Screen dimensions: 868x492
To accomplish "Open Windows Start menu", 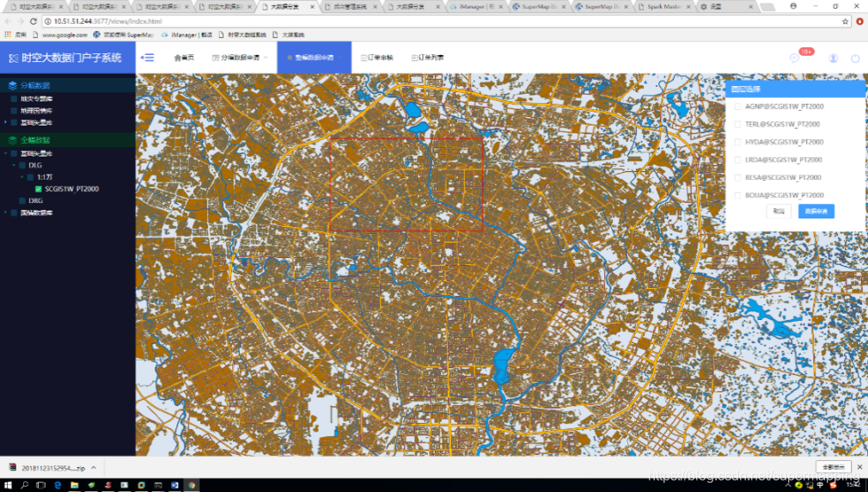I will click(8, 485).
